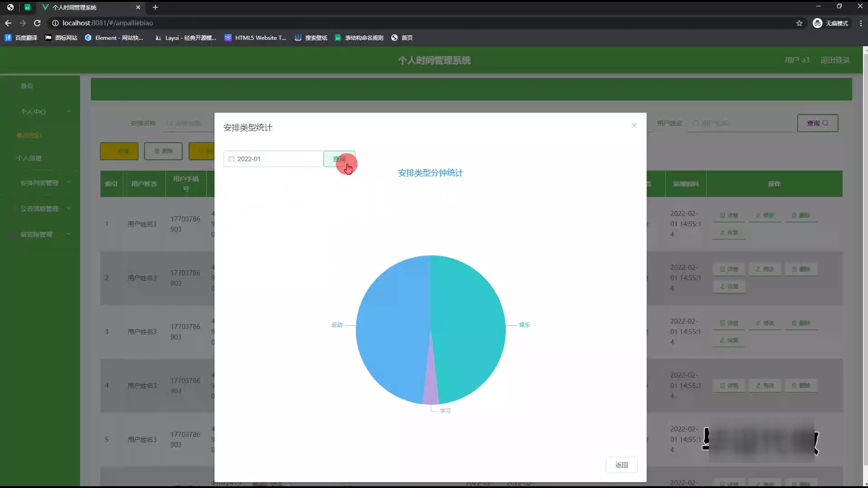The height and width of the screenshot is (488, 868).
Task: Click the 学习 chart label
Action: (x=445, y=411)
